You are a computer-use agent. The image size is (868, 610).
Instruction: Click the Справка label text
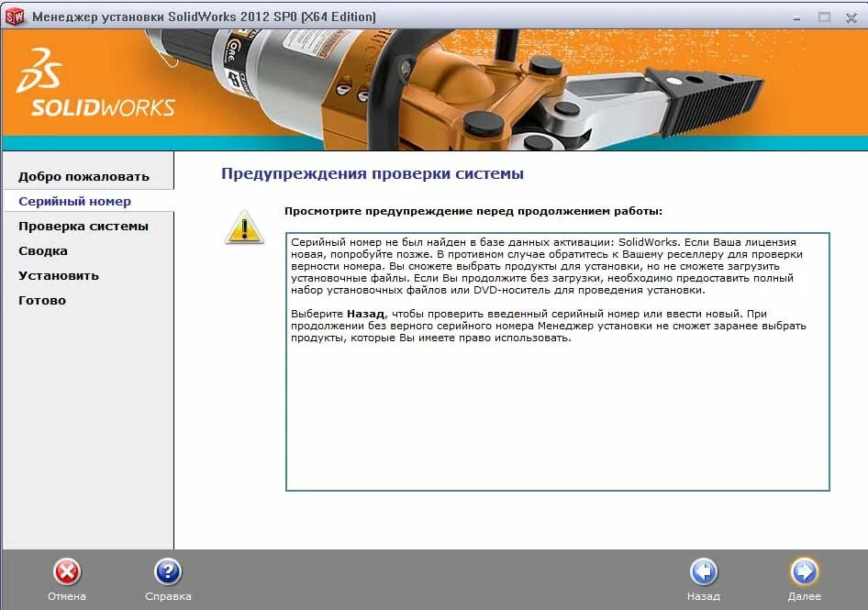point(167,596)
